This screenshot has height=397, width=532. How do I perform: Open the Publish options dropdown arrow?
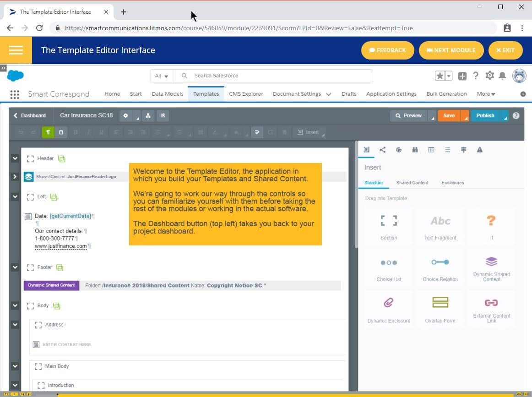click(505, 116)
